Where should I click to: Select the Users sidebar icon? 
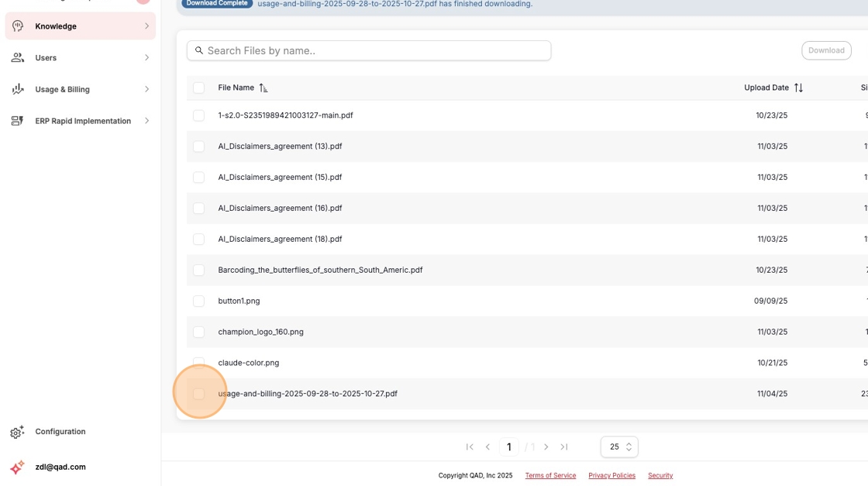point(16,57)
